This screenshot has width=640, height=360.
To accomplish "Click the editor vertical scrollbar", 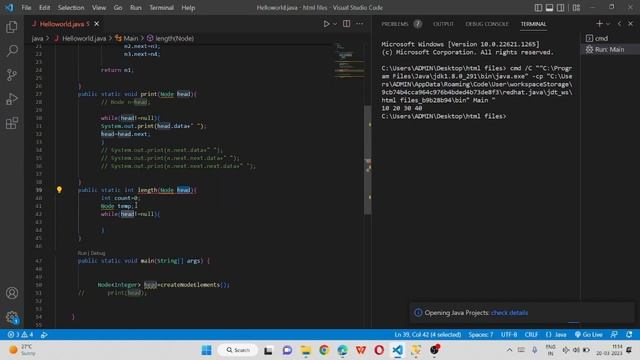I will (x=368, y=160).
